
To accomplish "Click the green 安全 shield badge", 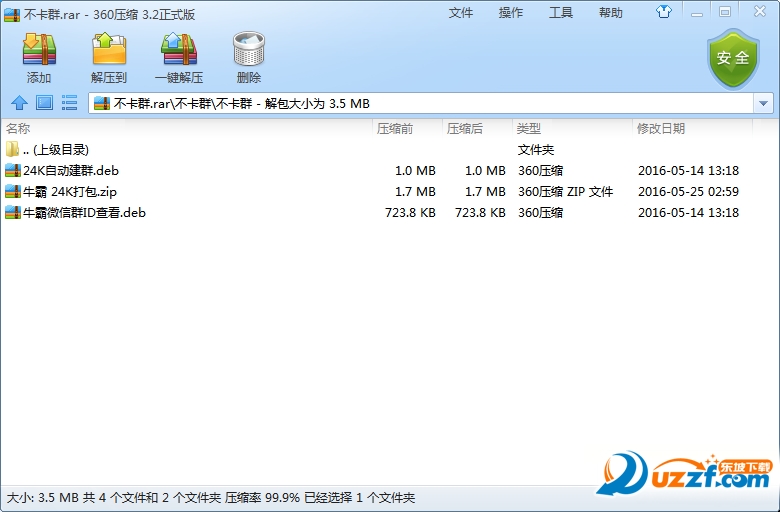I will [x=733, y=58].
